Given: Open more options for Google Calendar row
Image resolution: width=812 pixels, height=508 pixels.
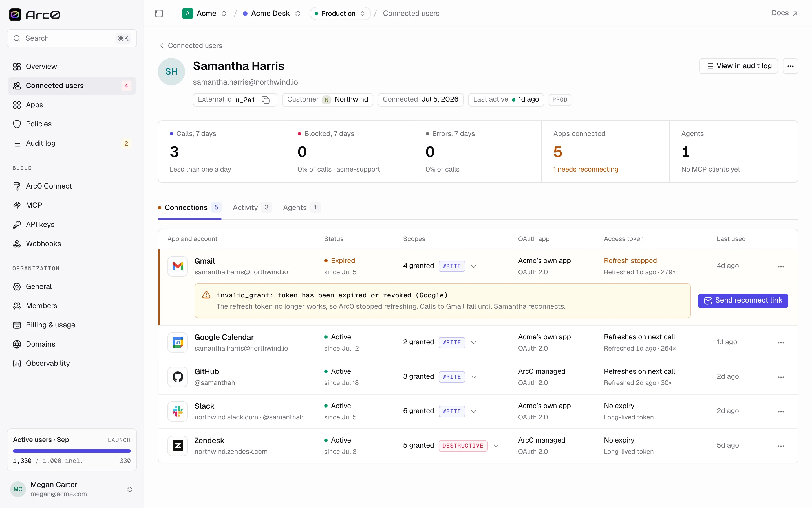Looking at the screenshot, I should (x=781, y=343).
